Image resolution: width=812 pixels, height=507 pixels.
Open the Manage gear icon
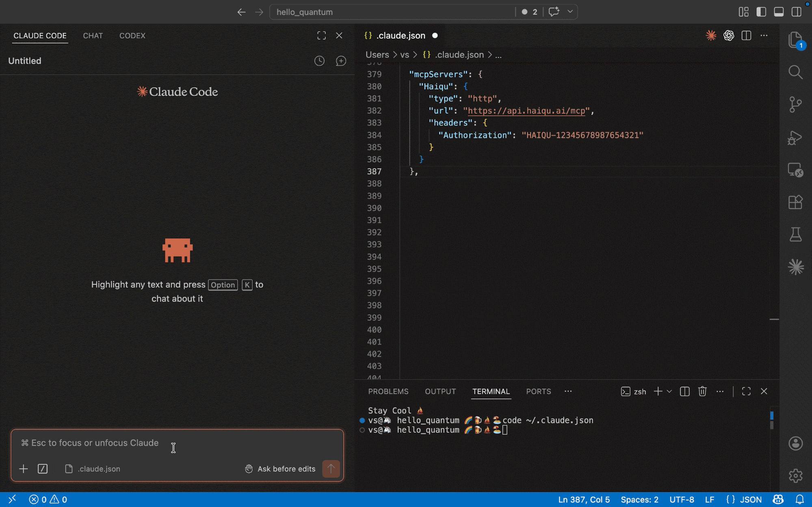pos(795,475)
